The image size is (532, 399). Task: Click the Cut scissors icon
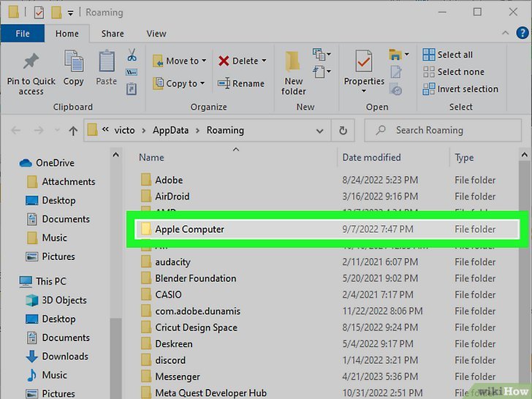(x=132, y=55)
